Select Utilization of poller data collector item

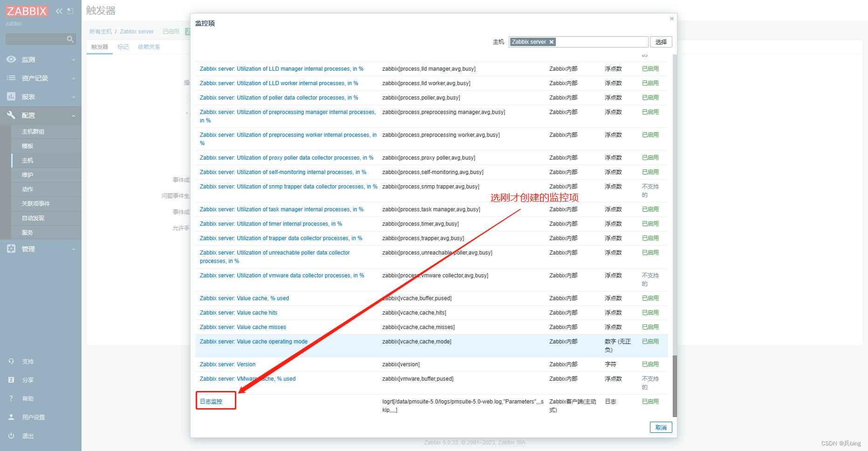(x=279, y=98)
